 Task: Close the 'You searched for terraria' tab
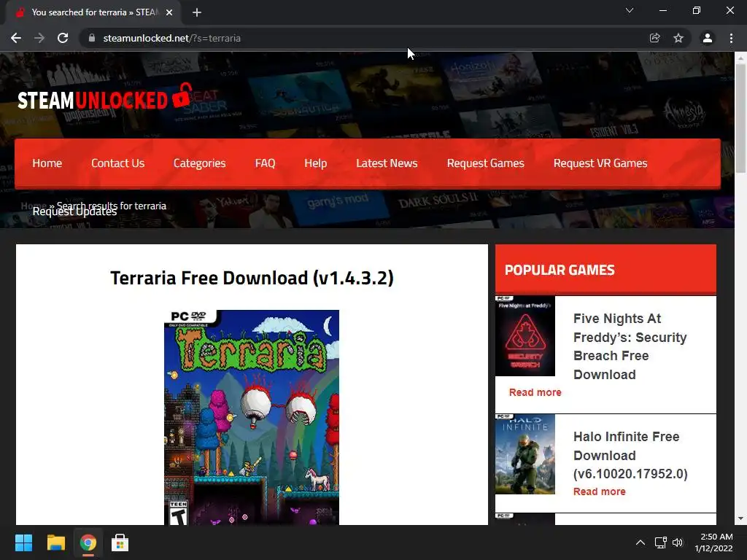click(169, 12)
